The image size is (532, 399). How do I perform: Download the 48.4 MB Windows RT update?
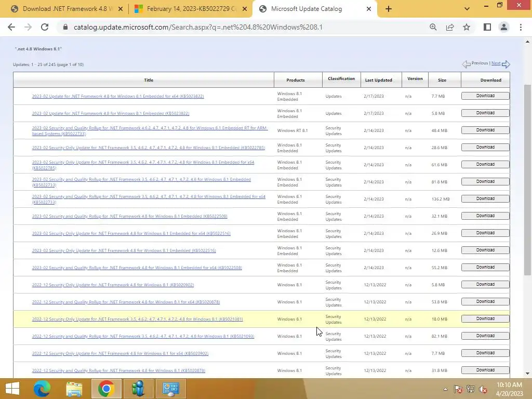click(485, 130)
